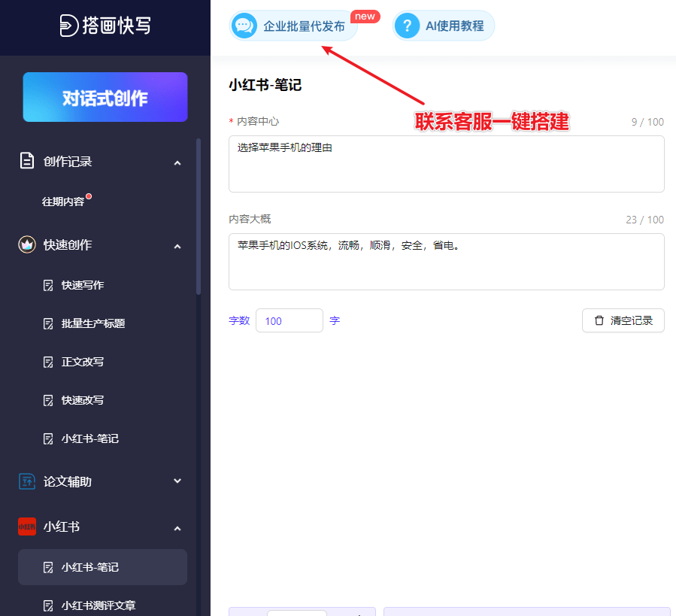Click the 搭画快写 logo icon

(x=69, y=26)
